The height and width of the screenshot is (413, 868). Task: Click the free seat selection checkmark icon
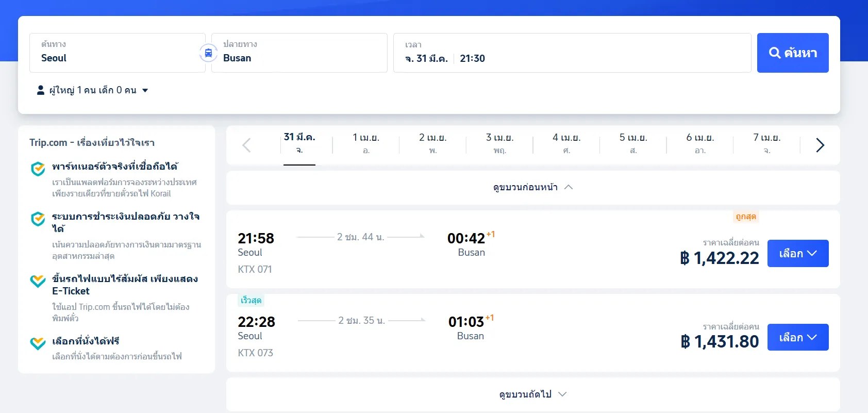37,343
